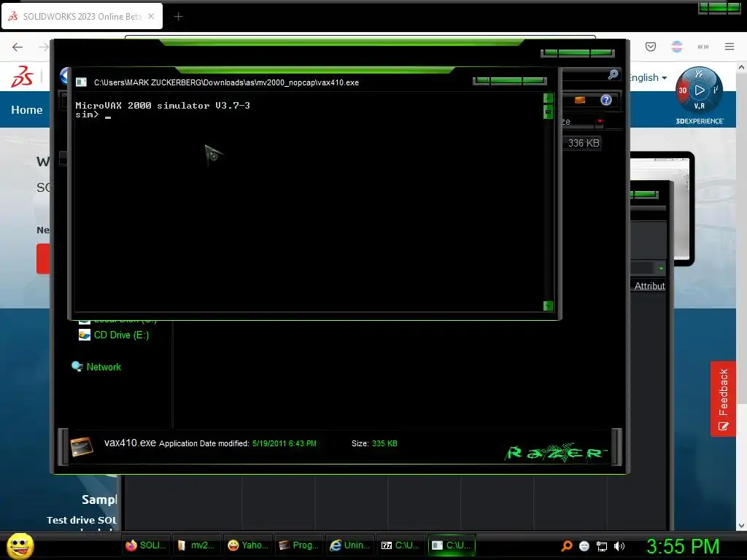Screen dimensions: 747x560
Task: Open the Yaho... messenger taskbar button
Action: point(247,545)
